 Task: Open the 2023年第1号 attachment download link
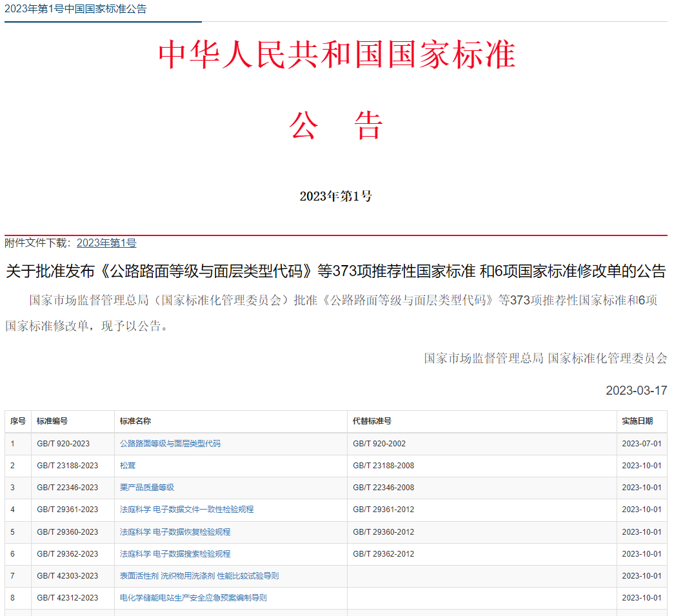point(106,243)
